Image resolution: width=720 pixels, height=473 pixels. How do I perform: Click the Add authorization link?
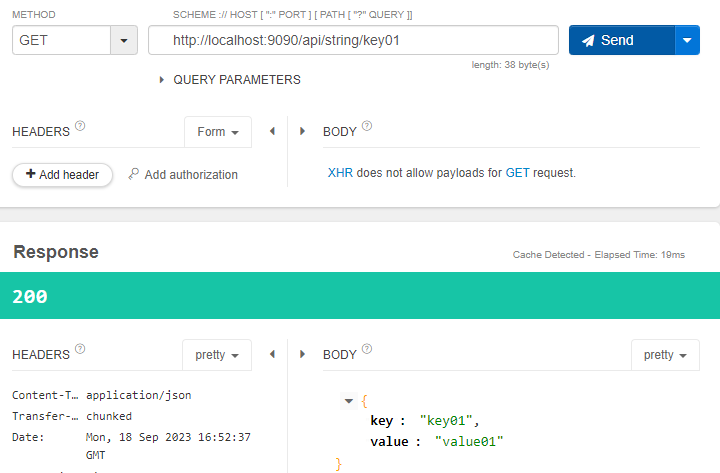pyautogui.click(x=183, y=174)
